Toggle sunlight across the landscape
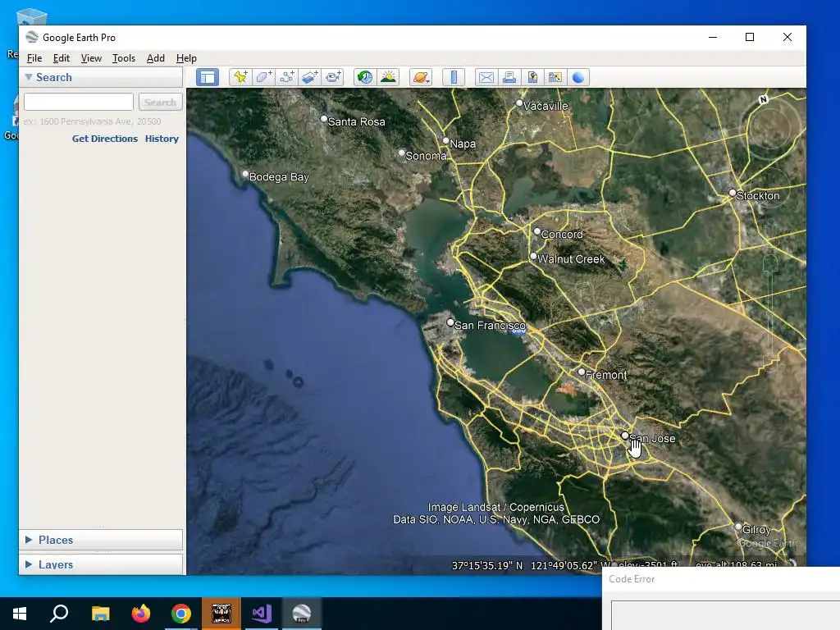Screen dimensions: 840x630 click(x=388, y=77)
